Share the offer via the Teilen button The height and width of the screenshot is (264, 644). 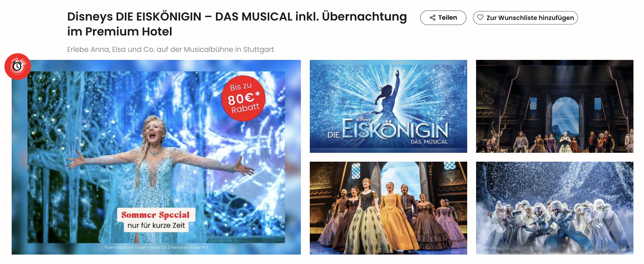tap(443, 18)
